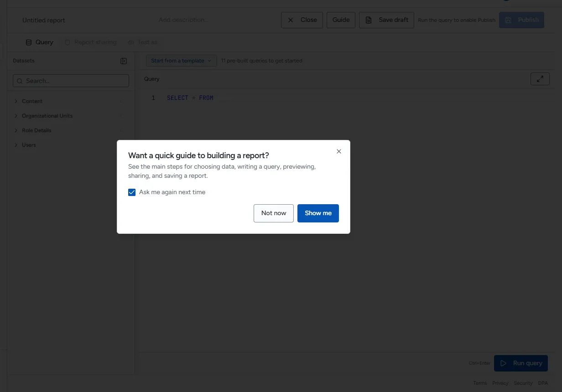Click SELECT * FROM query line
The height and width of the screenshot is (392, 562).
point(190,98)
